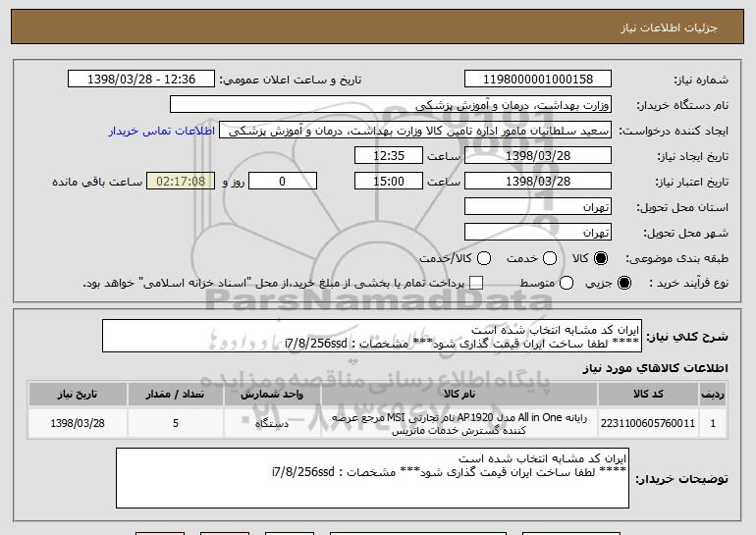Select the متوسط purchase process radio

(x=567, y=283)
